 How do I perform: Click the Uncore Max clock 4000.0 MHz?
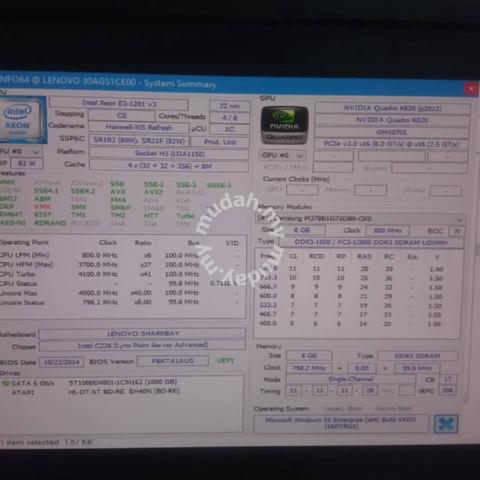[98, 293]
